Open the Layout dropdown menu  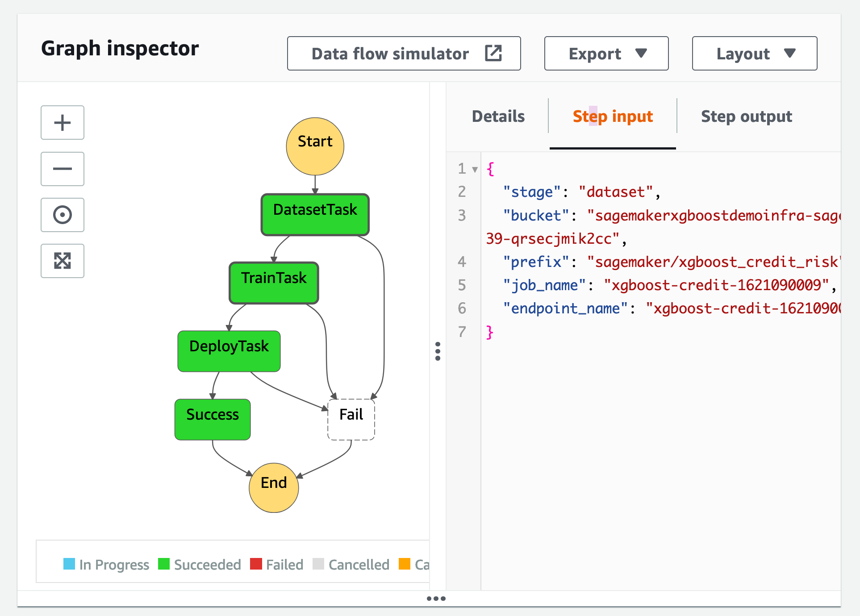(x=754, y=54)
